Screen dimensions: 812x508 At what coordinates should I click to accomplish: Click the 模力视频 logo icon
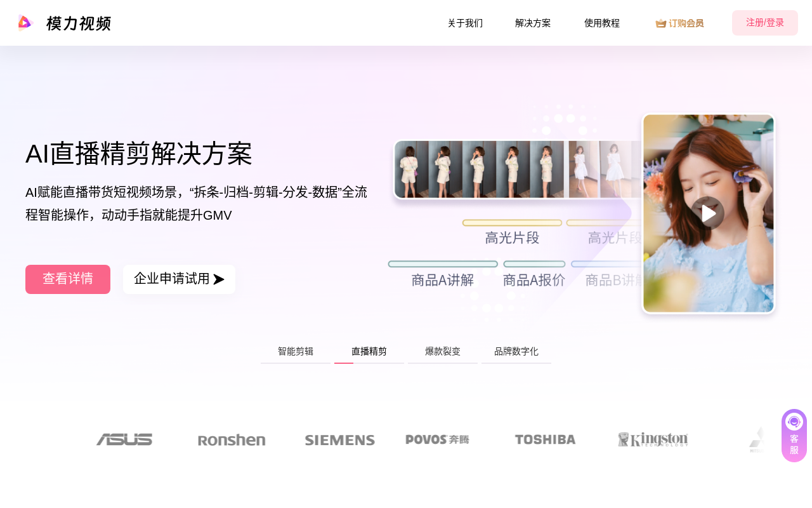coord(25,23)
